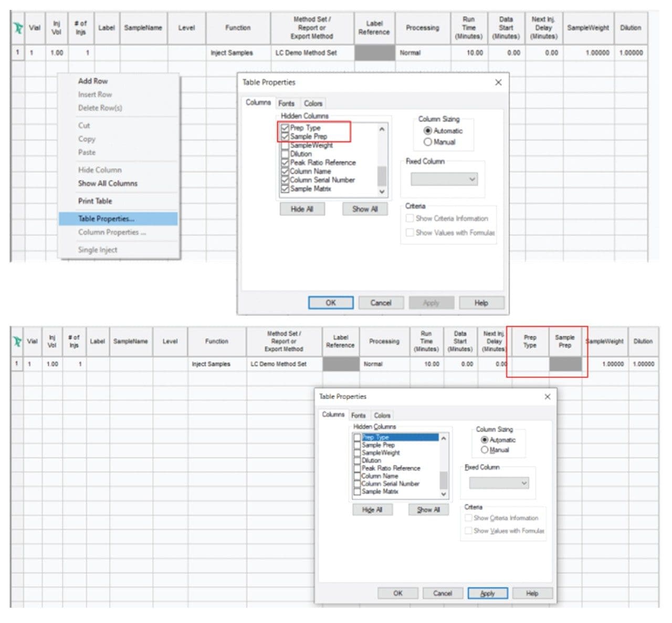Screen dimensions: 672x623
Task: Switch to Colors tab in upper dialog
Action: 313,103
